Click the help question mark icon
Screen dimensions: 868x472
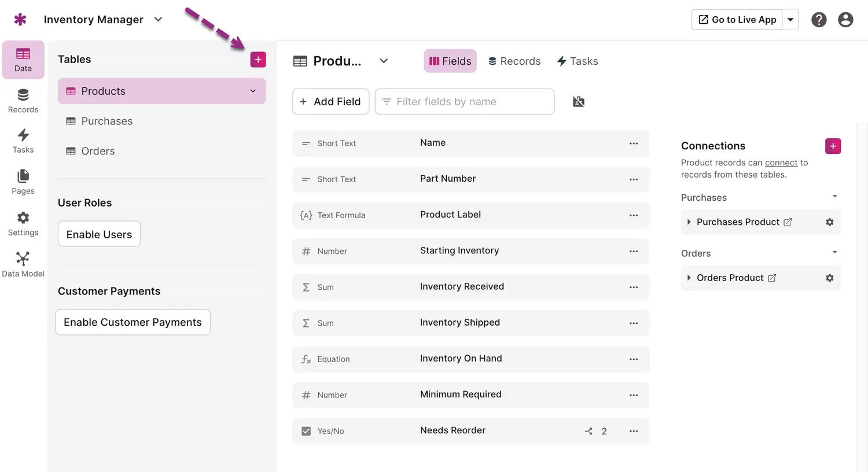(819, 20)
